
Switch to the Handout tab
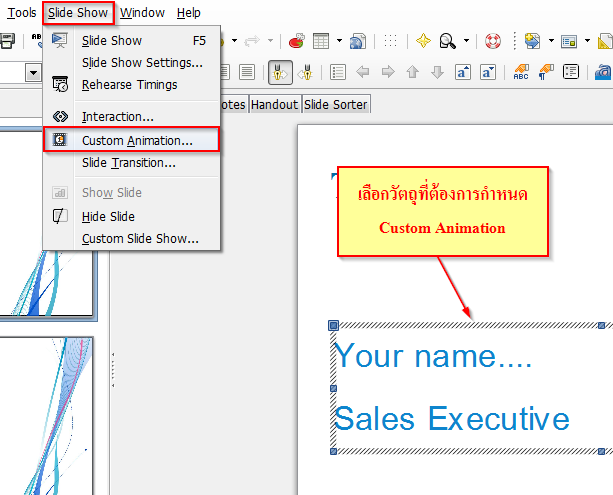click(274, 104)
